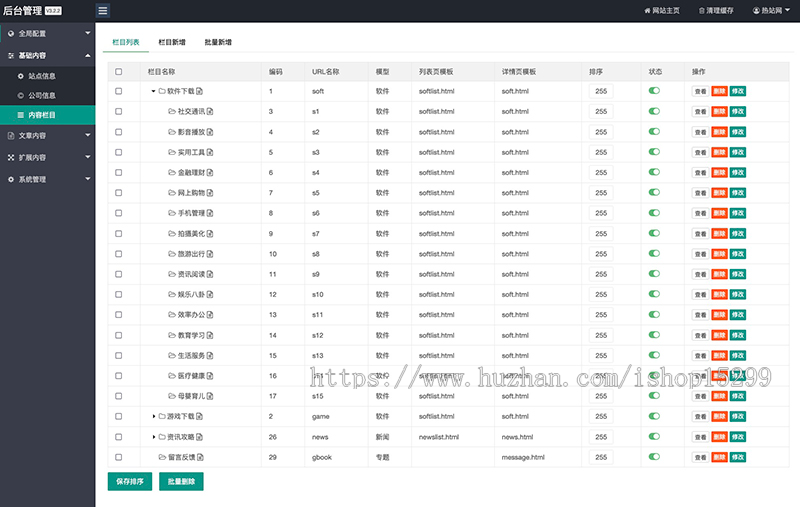800x507 pixels.
Task: Click the page icon next to 效率办公
Action: coord(210,315)
